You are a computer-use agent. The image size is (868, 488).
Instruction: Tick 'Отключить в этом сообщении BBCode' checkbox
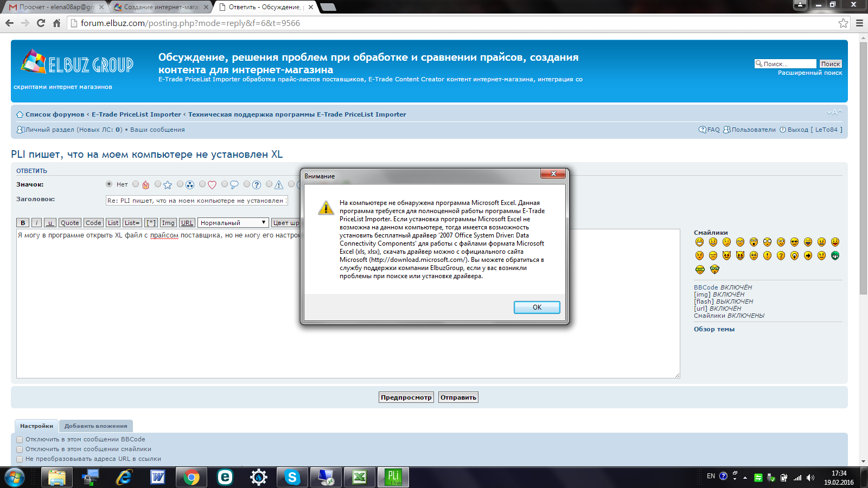[x=20, y=440]
